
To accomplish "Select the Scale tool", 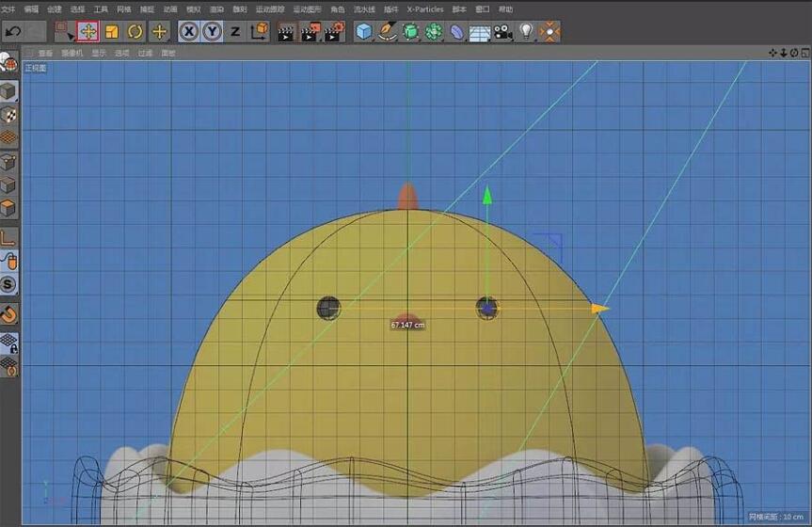I will pyautogui.click(x=111, y=32).
